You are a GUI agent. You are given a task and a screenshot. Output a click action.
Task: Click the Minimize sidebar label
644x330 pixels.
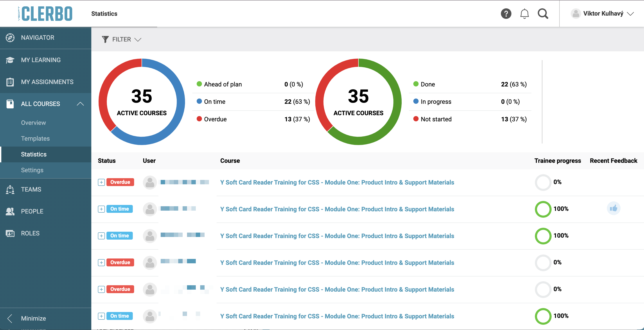point(34,318)
